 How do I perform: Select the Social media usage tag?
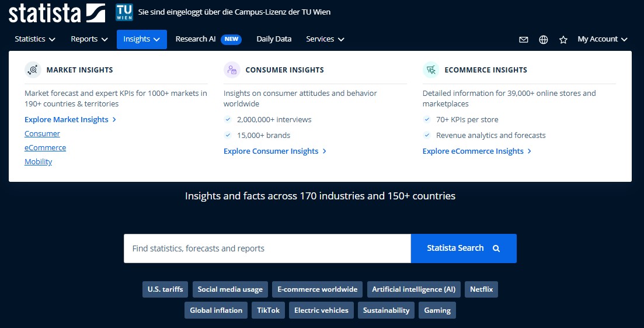point(230,289)
